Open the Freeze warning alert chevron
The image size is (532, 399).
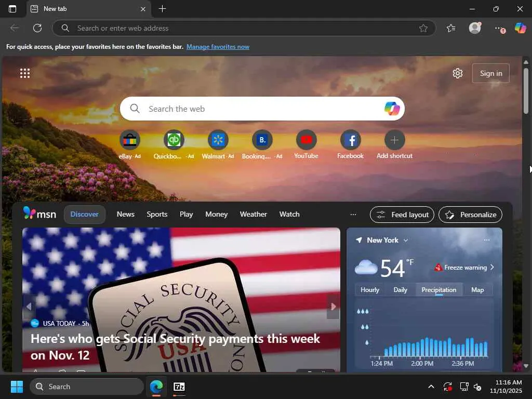pyautogui.click(x=492, y=268)
